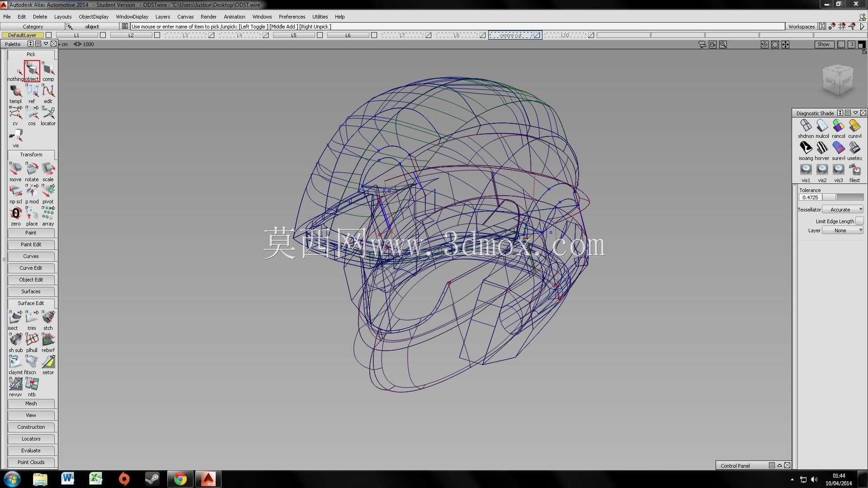Turn off shading with shdnon icon

pos(806,128)
